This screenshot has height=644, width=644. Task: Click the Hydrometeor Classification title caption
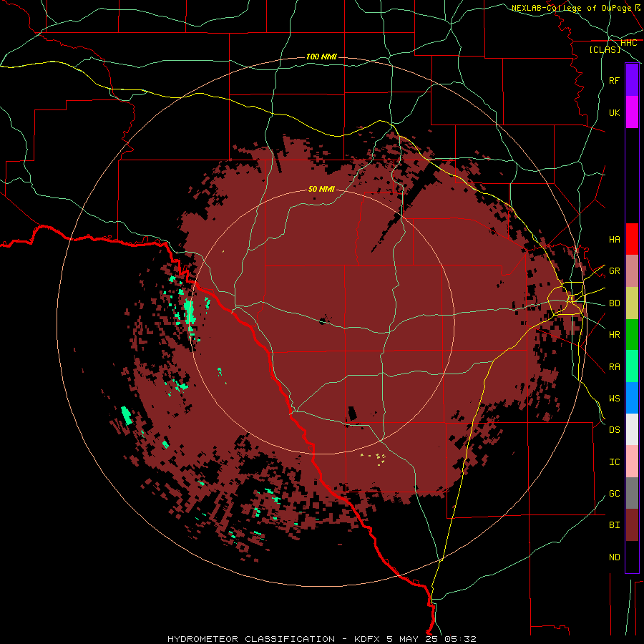tap(251, 639)
